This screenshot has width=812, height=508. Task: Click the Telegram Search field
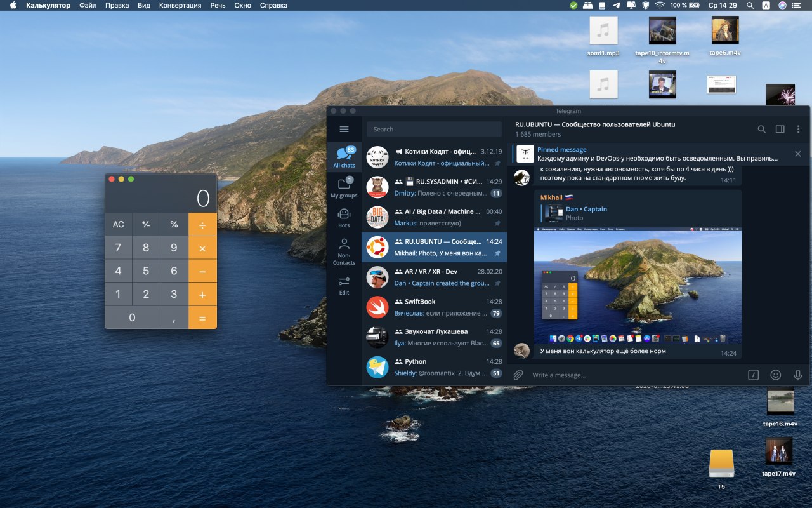point(434,129)
